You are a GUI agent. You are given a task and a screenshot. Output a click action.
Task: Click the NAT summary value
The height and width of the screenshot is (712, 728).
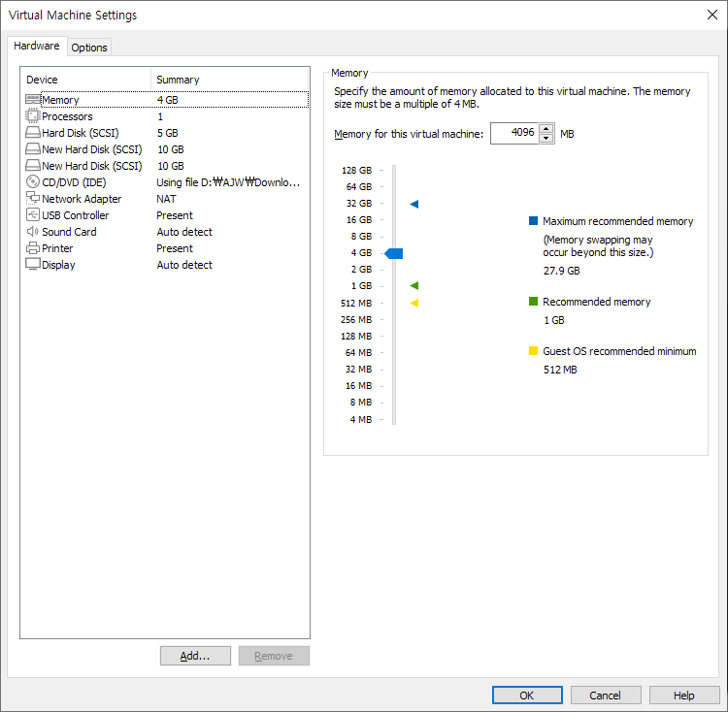point(166,199)
